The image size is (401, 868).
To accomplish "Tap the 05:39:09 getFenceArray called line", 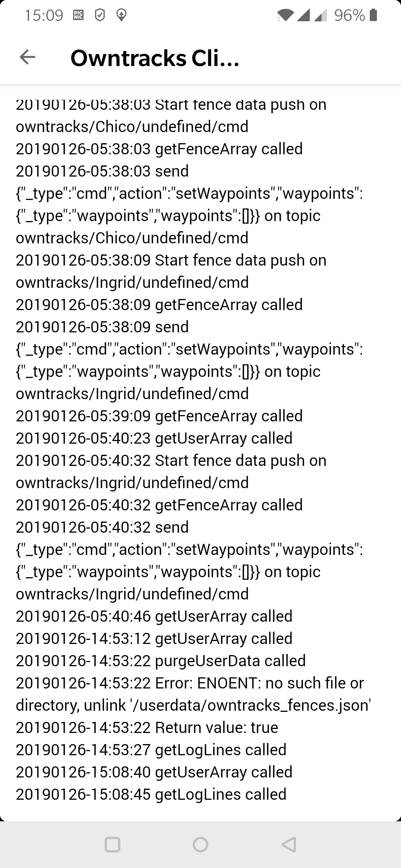I will 159,416.
